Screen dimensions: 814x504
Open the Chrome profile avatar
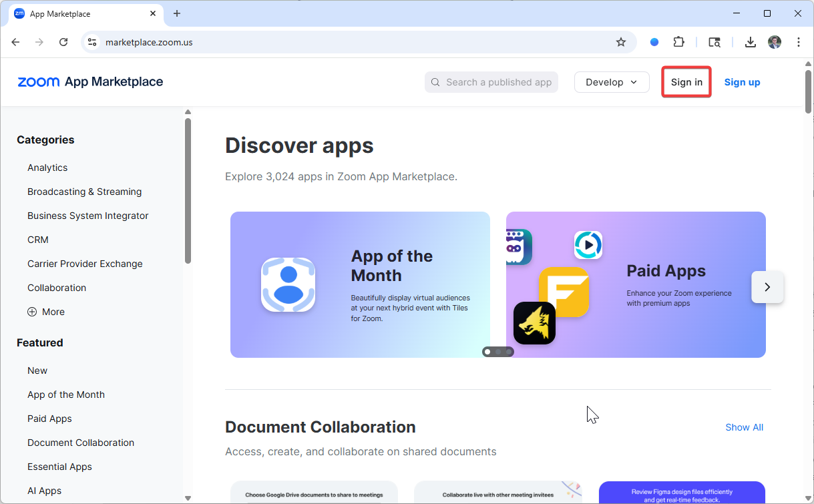775,42
